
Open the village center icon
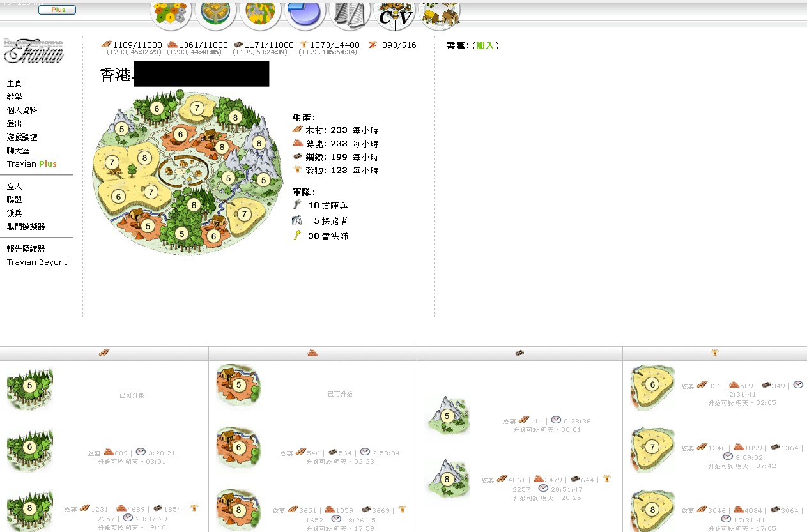[x=215, y=13]
